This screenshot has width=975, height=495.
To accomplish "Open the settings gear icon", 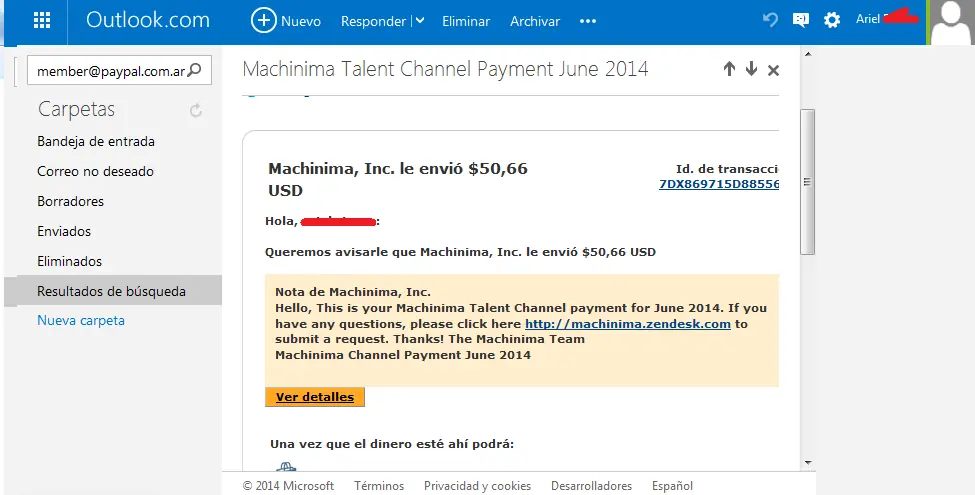I will pos(832,20).
